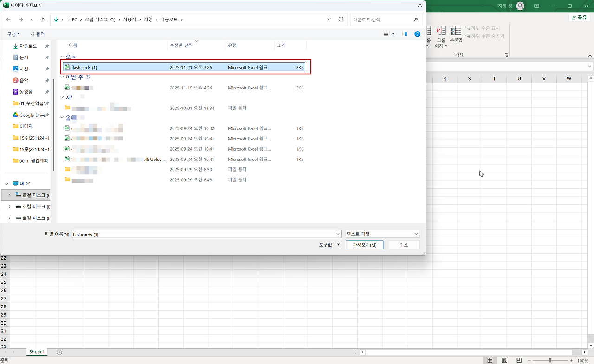This screenshot has width=594, height=364.
Task: Sort files by the 수정한 날짜 column header
Action: (182, 45)
